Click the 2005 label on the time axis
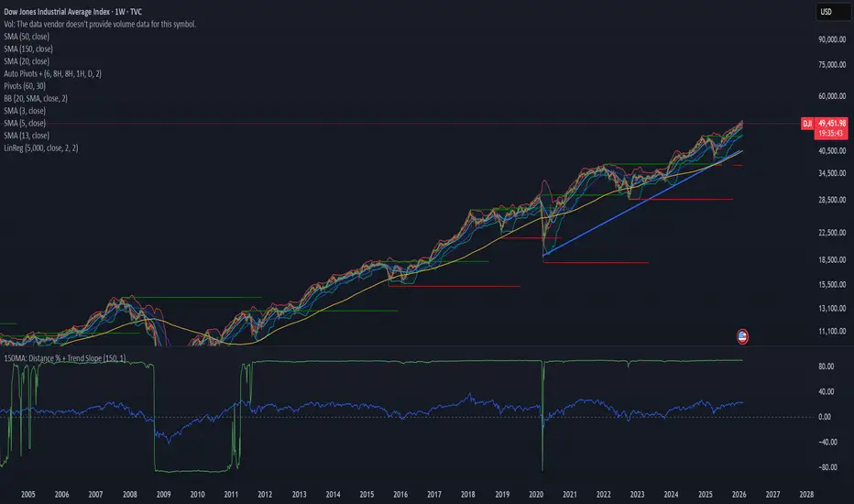This screenshot has width=854, height=504. pyautogui.click(x=27, y=495)
